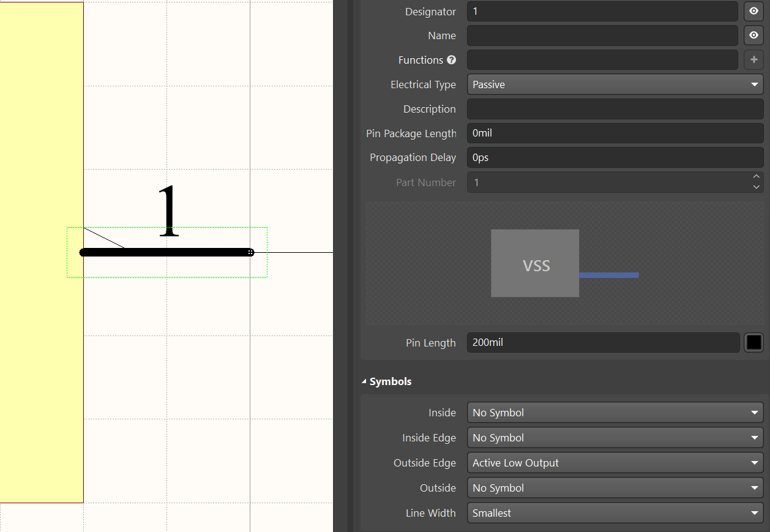Select pin 1 on the schematic canvas

[x=165, y=252]
